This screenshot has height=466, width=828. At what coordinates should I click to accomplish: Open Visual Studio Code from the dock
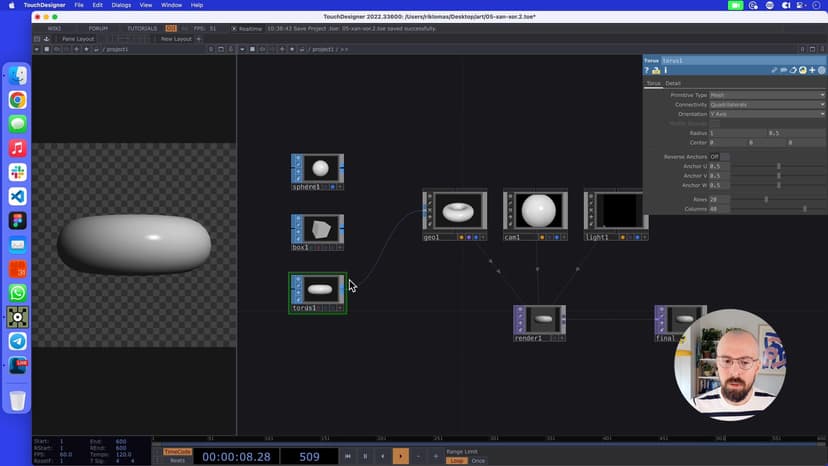(17, 196)
